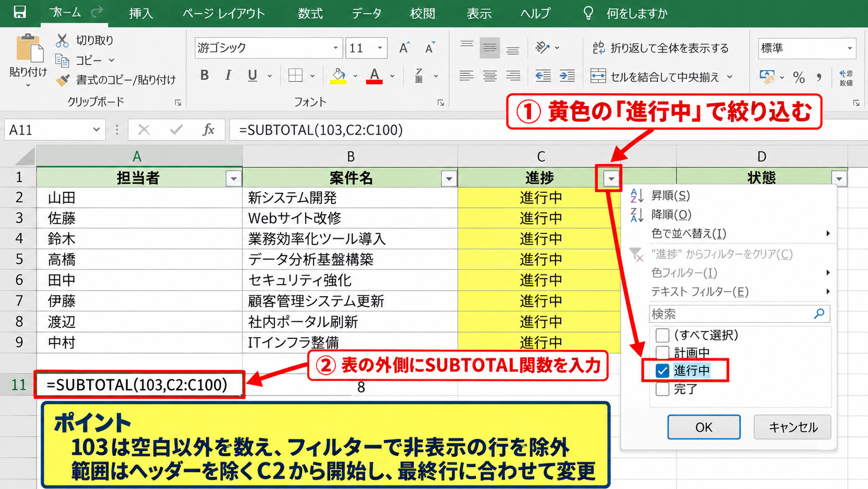Viewport: 868px width, 489px height.
Task: Click the text orientation icon
Action: point(542,48)
